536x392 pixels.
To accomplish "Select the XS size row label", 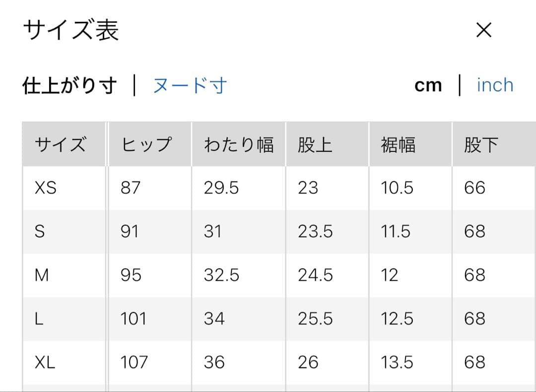I will click(46, 188).
